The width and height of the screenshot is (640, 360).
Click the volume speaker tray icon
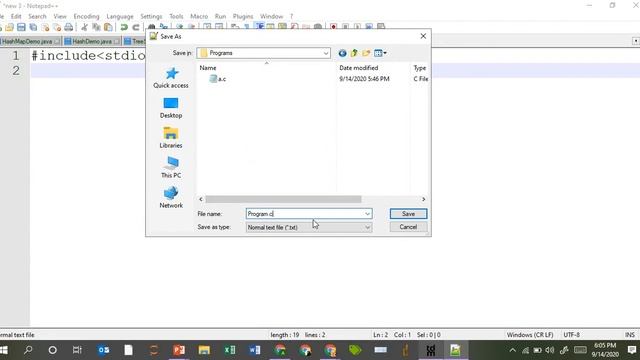pyautogui.click(x=550, y=350)
